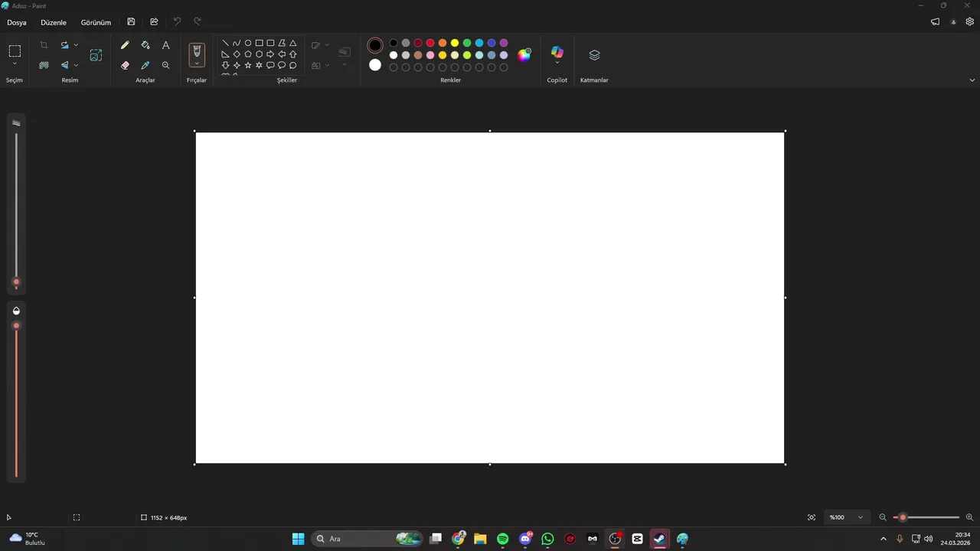Select the Brushes tool icon
The width and height of the screenshot is (980, 551).
click(197, 51)
